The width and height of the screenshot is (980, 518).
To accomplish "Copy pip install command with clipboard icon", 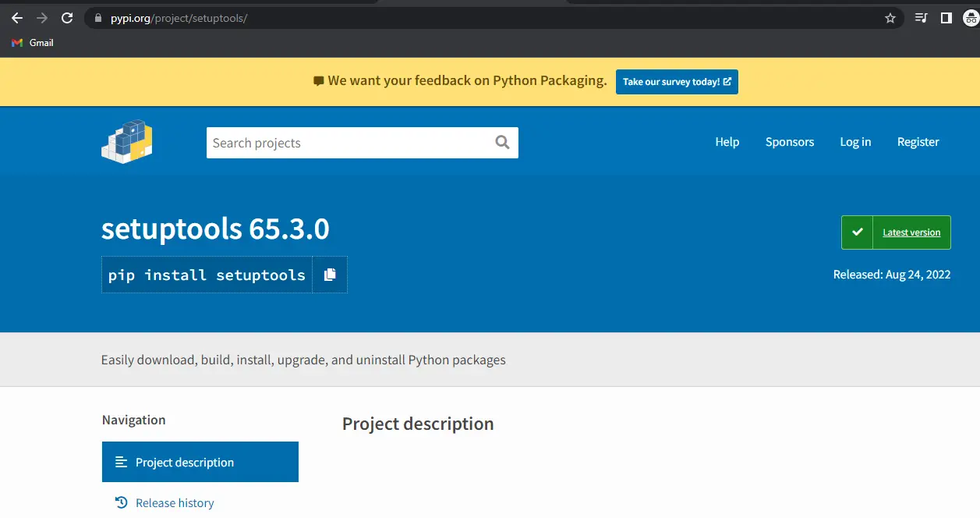I will tap(330, 275).
